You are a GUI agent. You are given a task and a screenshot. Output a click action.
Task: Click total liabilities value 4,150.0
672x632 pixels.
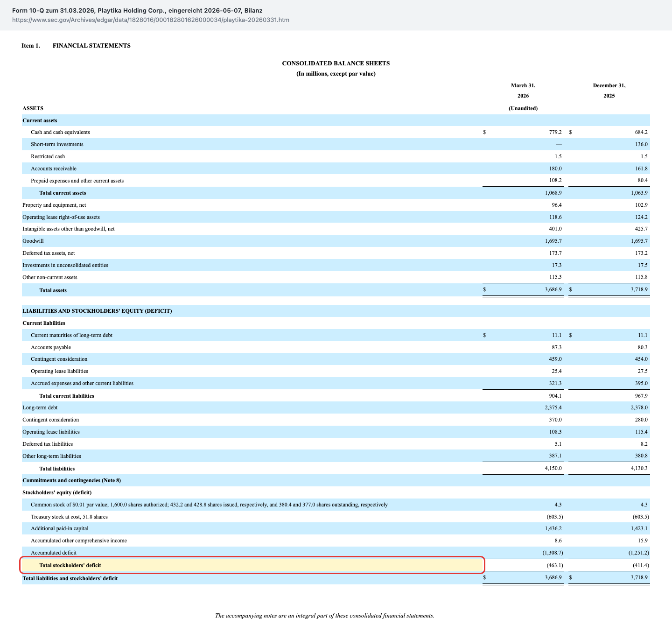[553, 468]
